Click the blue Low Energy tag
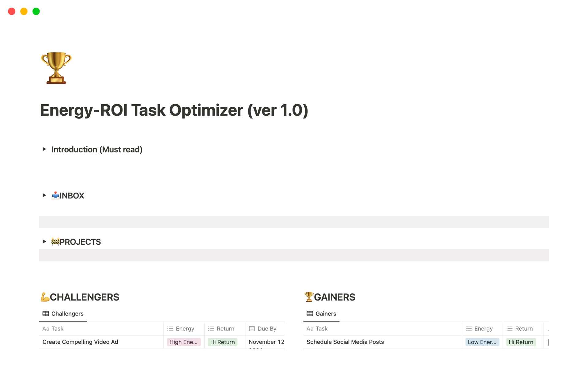This screenshot has height=368, width=588. pyautogui.click(x=482, y=342)
